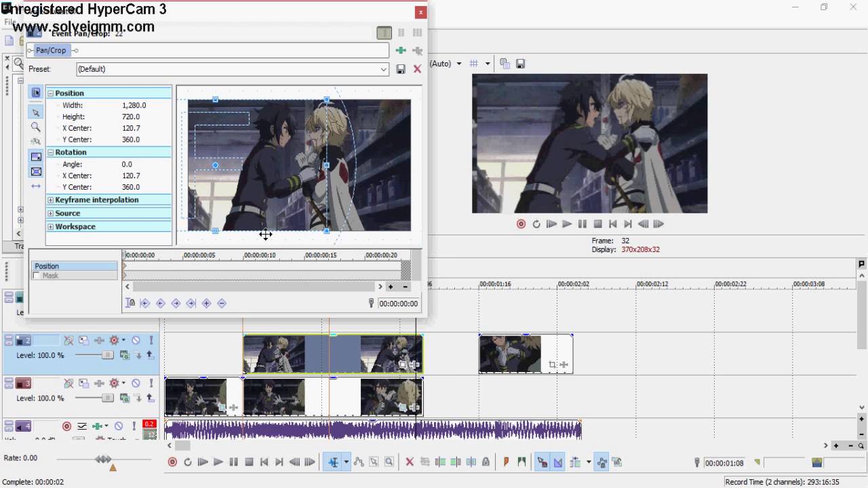
Task: Select the Normal Edit arrow tool in Pan/Crop
Action: [x=36, y=112]
